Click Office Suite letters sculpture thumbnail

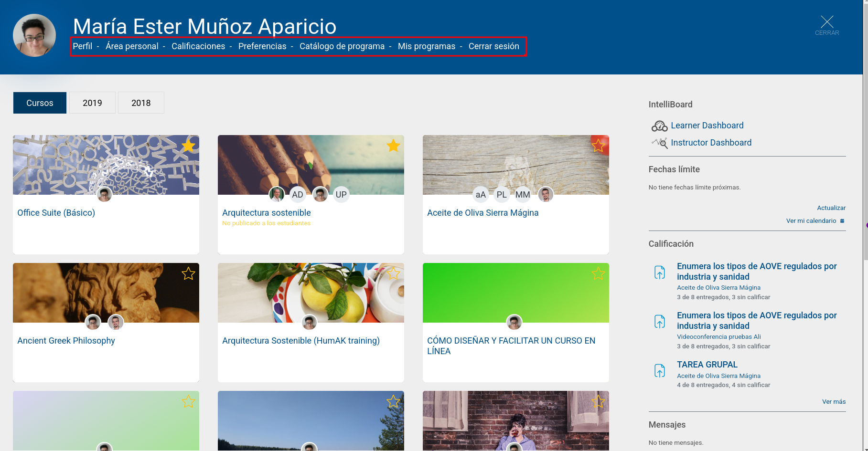[106, 165]
